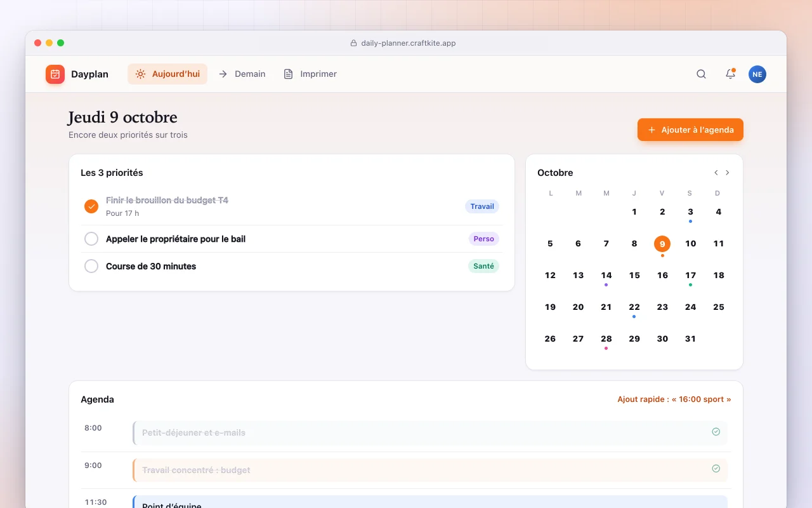Screen dimensions: 812x508
Task: Switch to the Demain tab
Action: click(242, 74)
